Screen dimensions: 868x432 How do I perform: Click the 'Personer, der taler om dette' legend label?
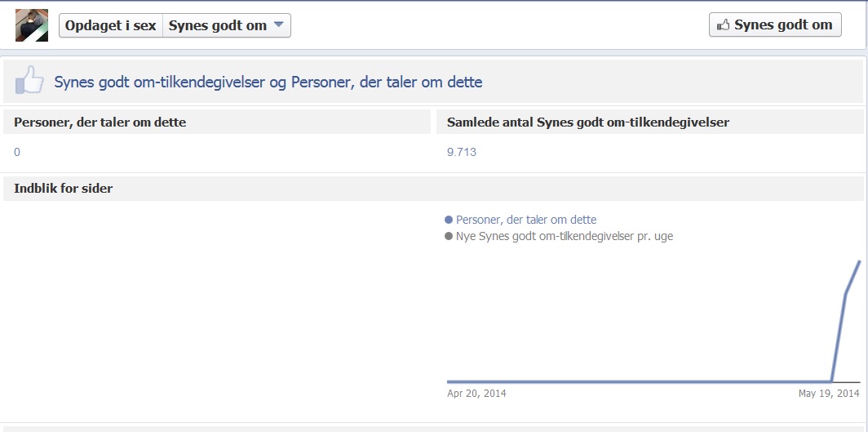[526, 220]
